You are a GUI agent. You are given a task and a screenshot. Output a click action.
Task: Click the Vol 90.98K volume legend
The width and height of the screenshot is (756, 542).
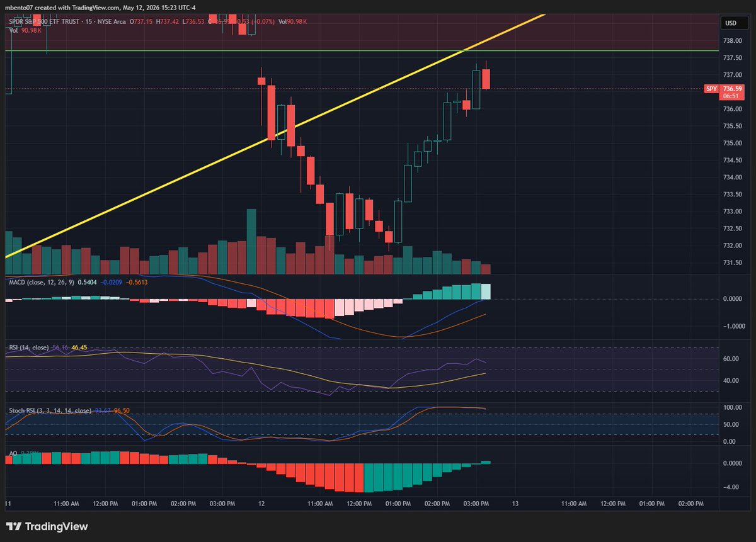click(24, 29)
